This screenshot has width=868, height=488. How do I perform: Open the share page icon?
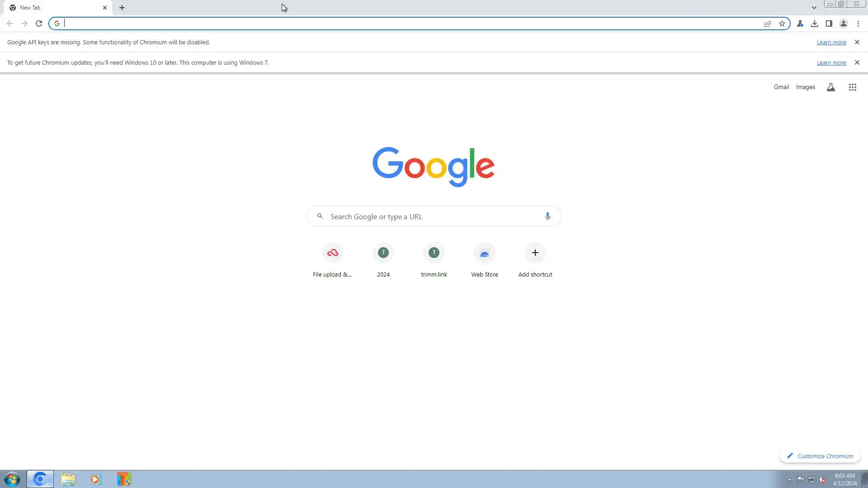point(768,23)
